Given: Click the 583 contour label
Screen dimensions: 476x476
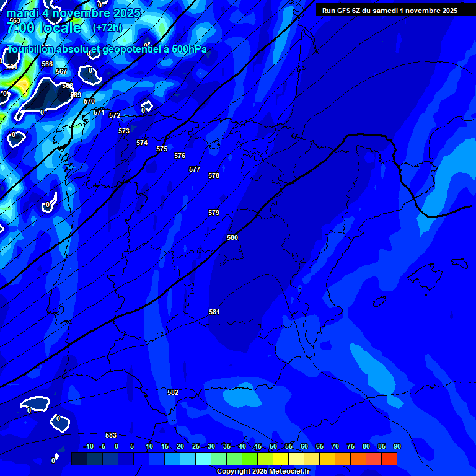Looking at the screenshot, I should point(111,435).
